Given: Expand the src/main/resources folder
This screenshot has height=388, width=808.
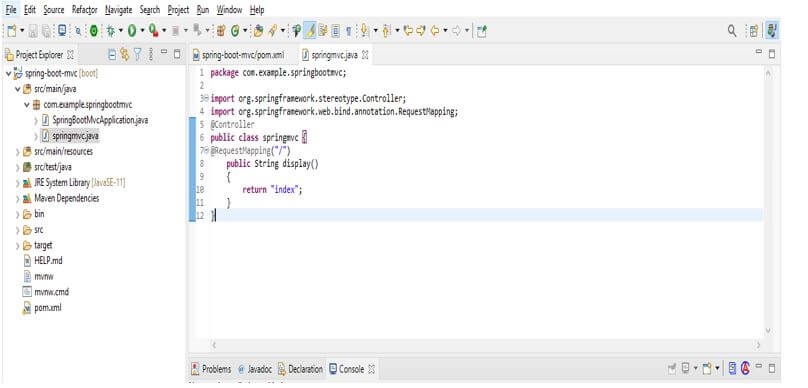Looking at the screenshot, I should click(18, 152).
